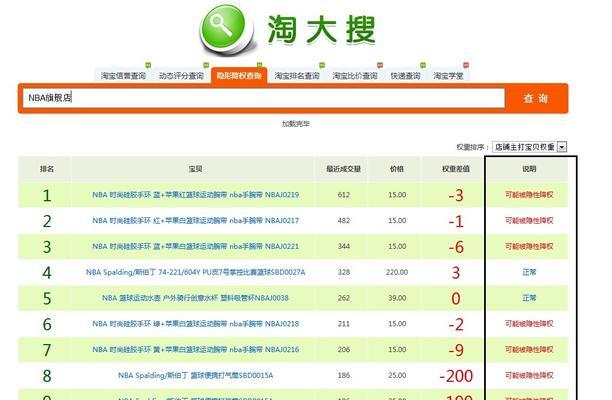Click the 价格 column header
The image size is (612, 400).
point(397,169)
